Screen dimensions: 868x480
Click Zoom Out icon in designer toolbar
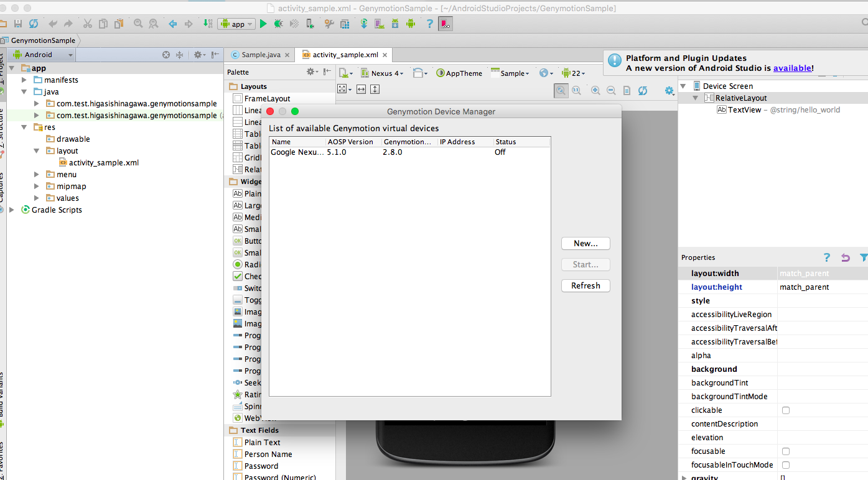611,90
